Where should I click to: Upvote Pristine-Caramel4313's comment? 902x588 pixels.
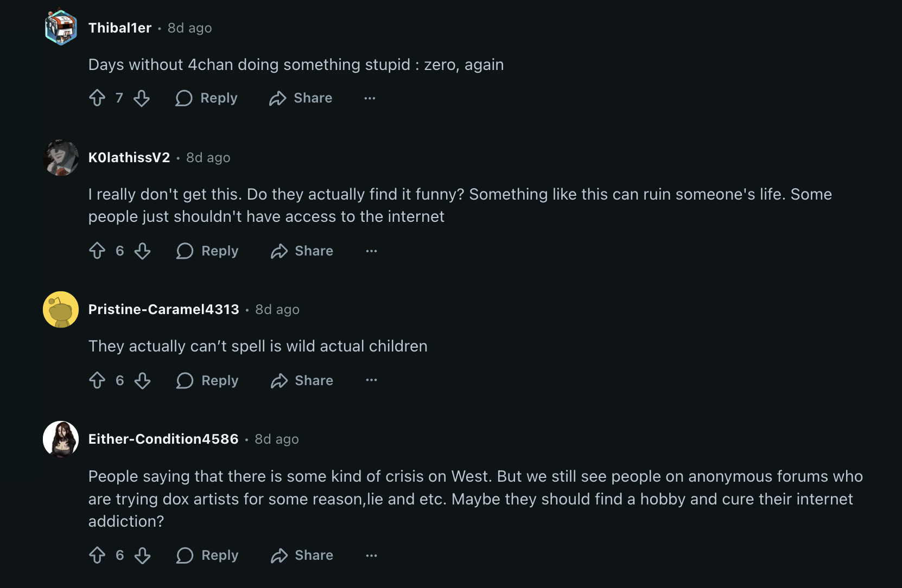coord(97,380)
